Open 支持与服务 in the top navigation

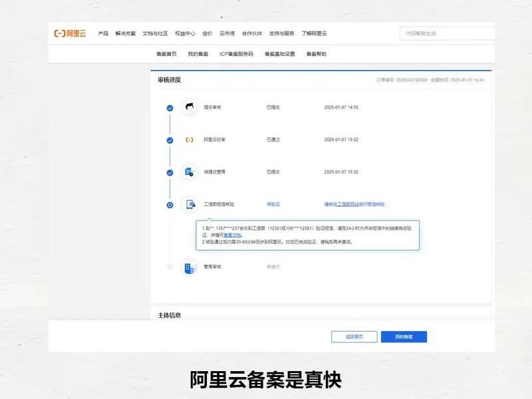[281, 33]
